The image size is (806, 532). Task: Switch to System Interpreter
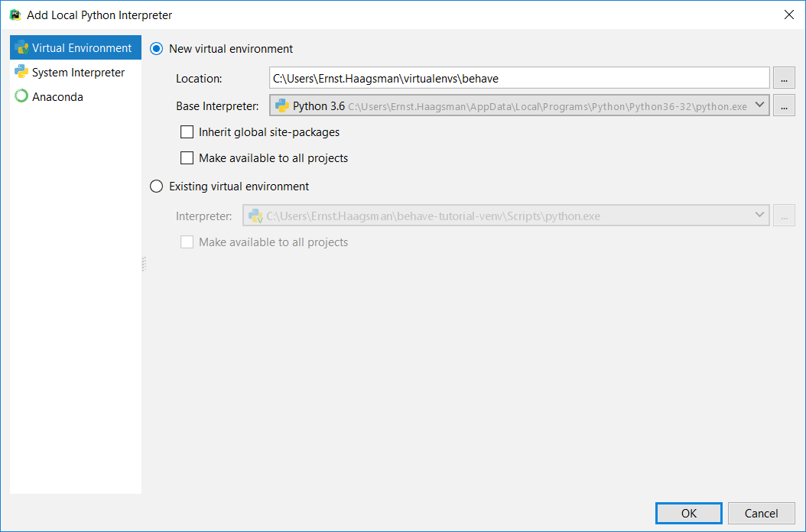click(76, 72)
